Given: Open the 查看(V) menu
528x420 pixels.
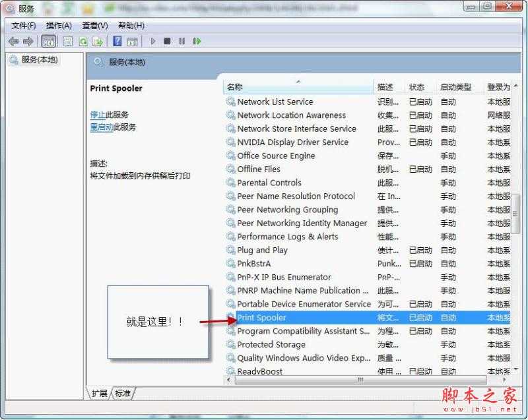Looking at the screenshot, I should [94, 25].
